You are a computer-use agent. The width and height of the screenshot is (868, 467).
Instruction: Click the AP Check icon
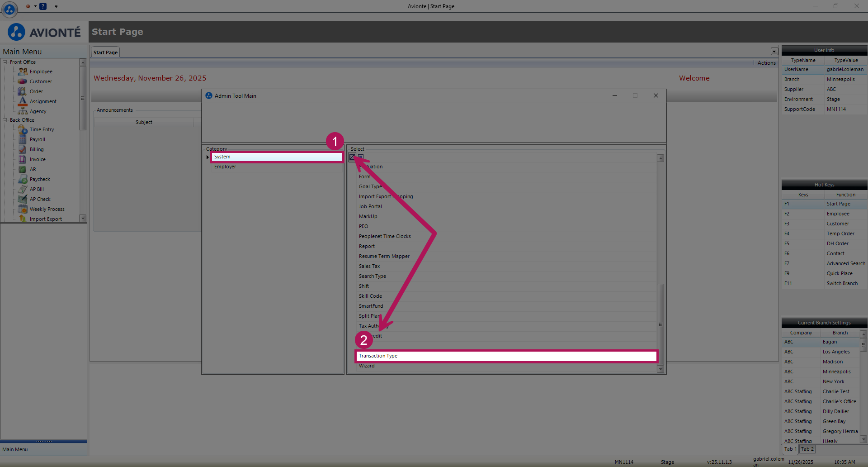(x=23, y=199)
